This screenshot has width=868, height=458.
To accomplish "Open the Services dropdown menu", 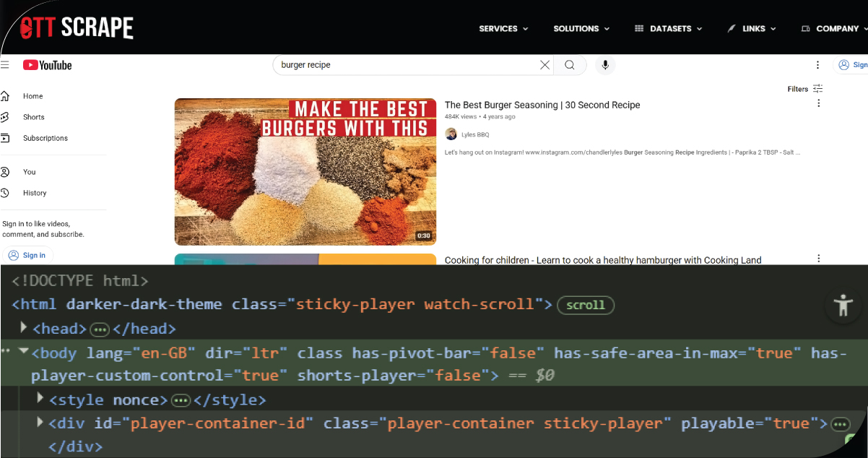I will click(x=503, y=29).
